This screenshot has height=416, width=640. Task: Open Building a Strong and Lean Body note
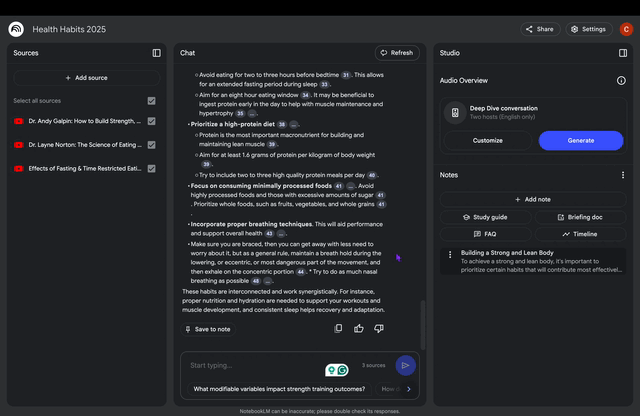point(533,261)
